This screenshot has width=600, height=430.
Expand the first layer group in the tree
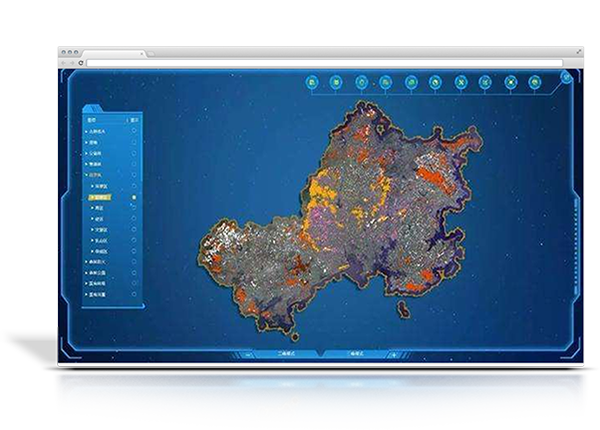(86, 130)
